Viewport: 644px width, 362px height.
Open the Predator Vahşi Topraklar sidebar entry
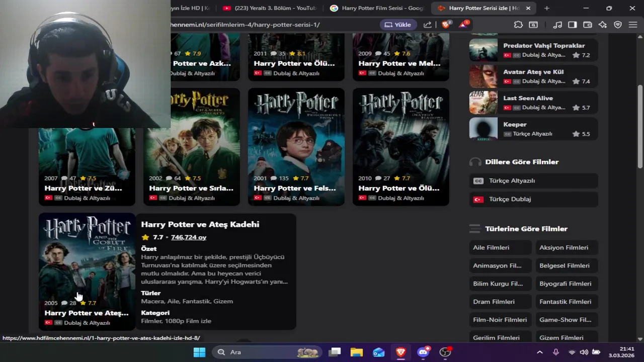(533, 50)
